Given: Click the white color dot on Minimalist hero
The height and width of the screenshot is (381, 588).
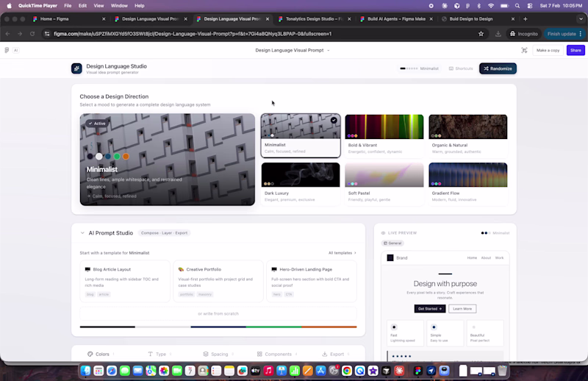Looking at the screenshot, I should pos(99,157).
